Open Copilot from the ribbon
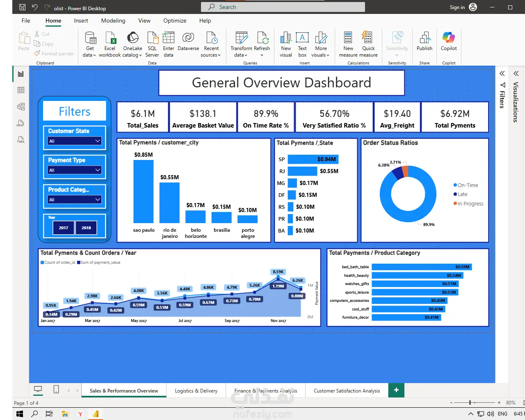Image resolution: width=525 pixels, height=420 pixels. 449,41
